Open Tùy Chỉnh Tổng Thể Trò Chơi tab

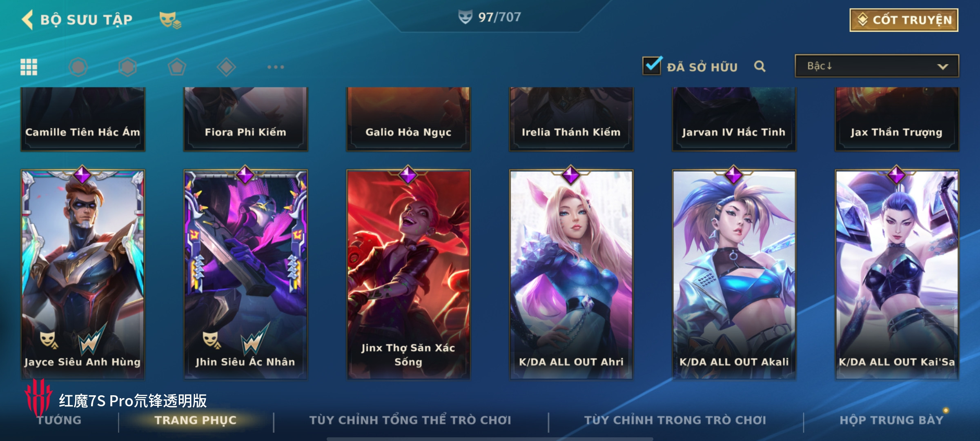410,420
